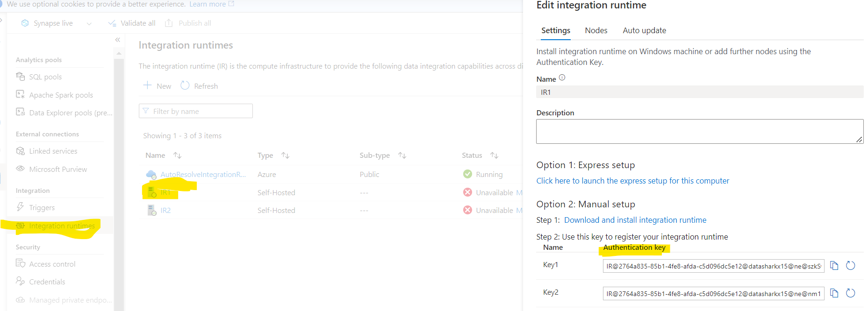The width and height of the screenshot is (868, 311).
Task: Click Self-Hosted type in IR1 row
Action: 276,192
